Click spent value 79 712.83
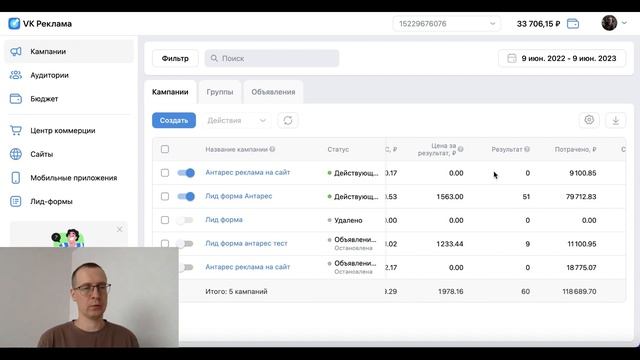This screenshot has height=360, width=640. coord(581,197)
